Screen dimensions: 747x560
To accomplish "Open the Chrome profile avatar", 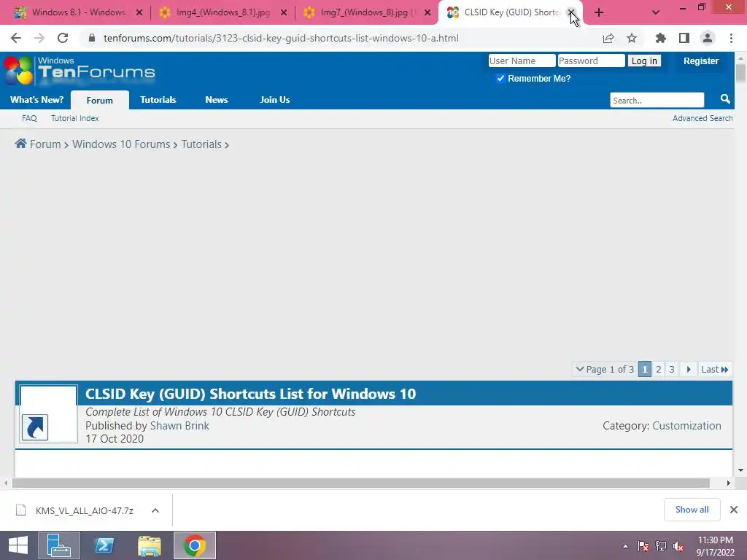I will [708, 38].
